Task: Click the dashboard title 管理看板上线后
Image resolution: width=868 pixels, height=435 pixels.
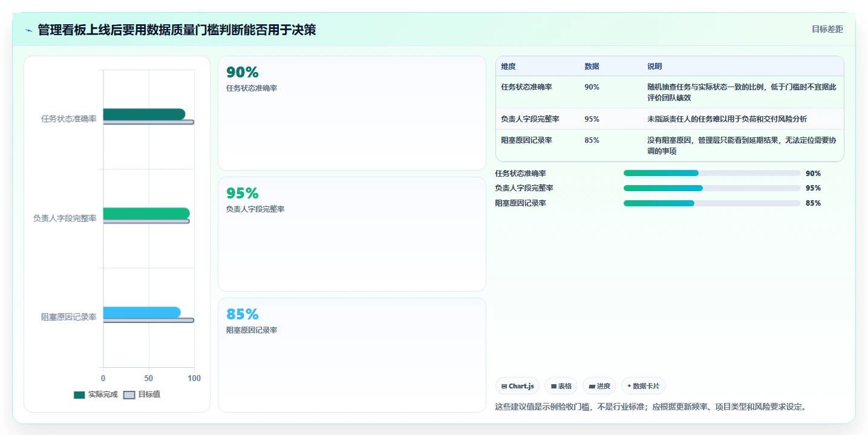Action: 177,30
